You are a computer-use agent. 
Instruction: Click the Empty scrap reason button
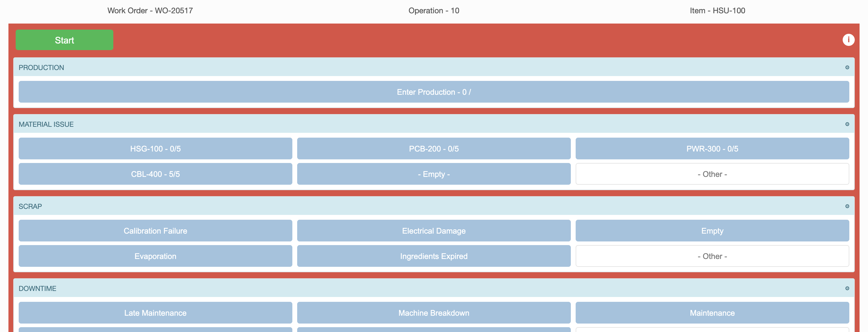coord(712,231)
